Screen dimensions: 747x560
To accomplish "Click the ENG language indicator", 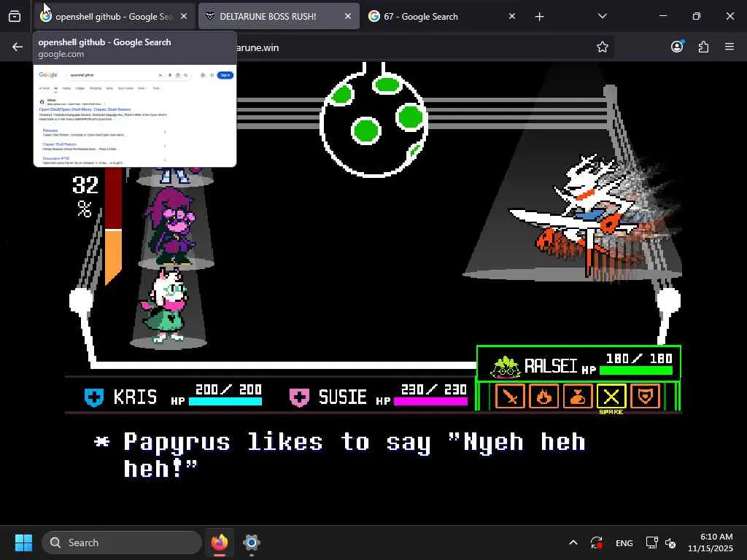I will point(624,542).
